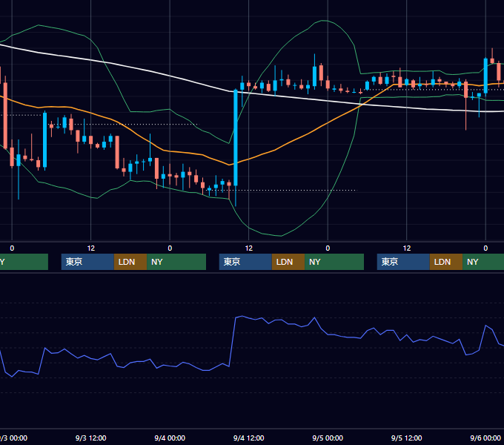Click the RSI oscillator line spike at 9/4 12:00
The image size is (504, 445).
(242, 317)
